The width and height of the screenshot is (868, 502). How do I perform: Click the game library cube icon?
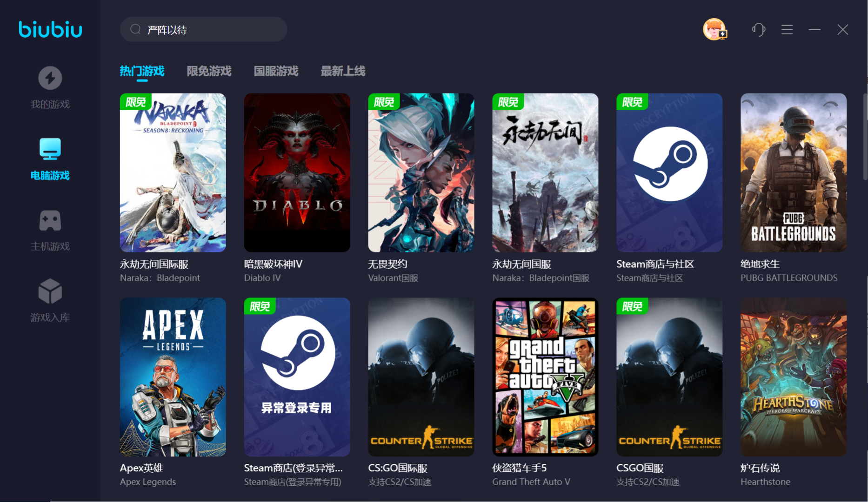tap(50, 291)
